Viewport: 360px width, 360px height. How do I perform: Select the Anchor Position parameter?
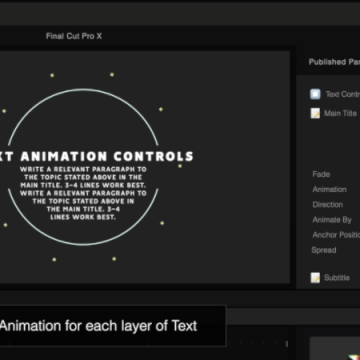pyautogui.click(x=336, y=235)
